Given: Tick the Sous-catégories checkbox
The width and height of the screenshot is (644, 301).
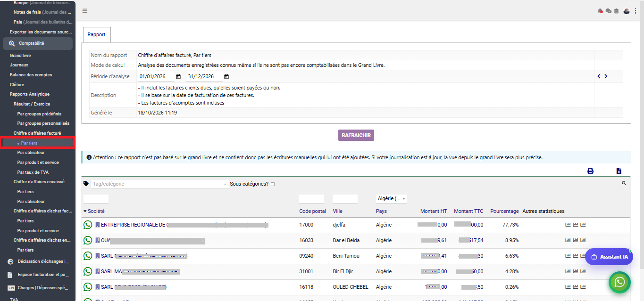Looking at the screenshot, I should pyautogui.click(x=273, y=184).
